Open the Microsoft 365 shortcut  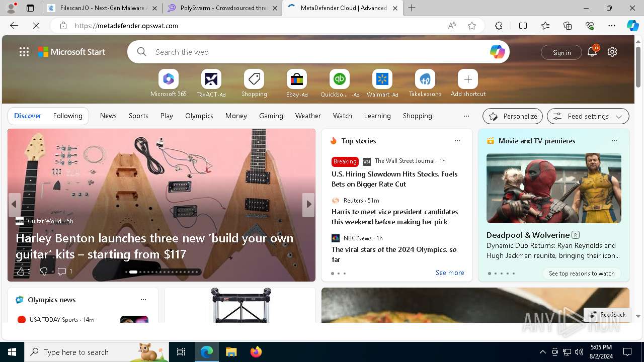point(169,79)
